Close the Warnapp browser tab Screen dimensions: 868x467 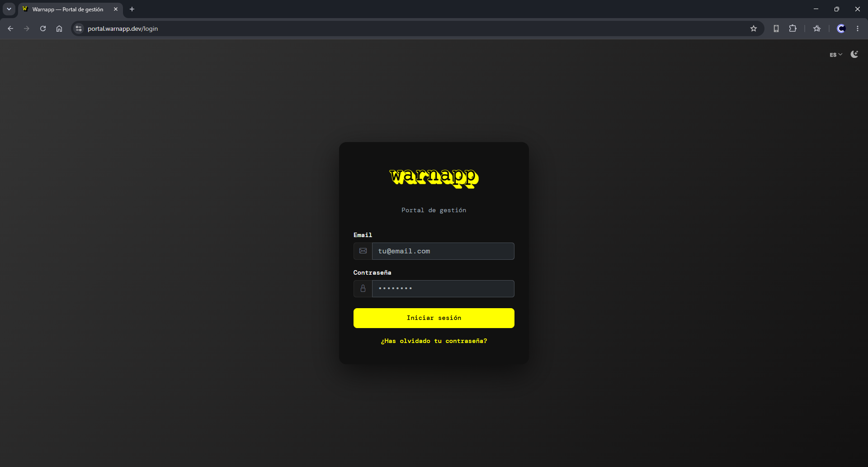116,9
